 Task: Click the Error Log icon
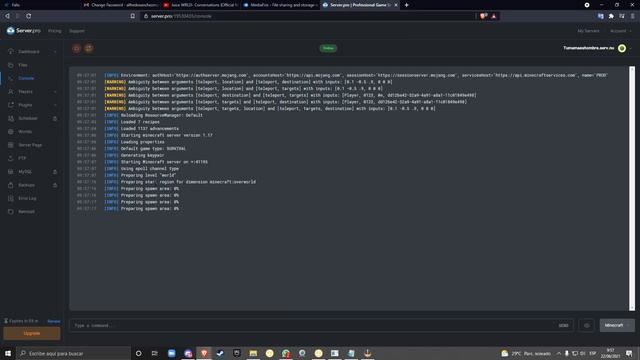point(11,198)
